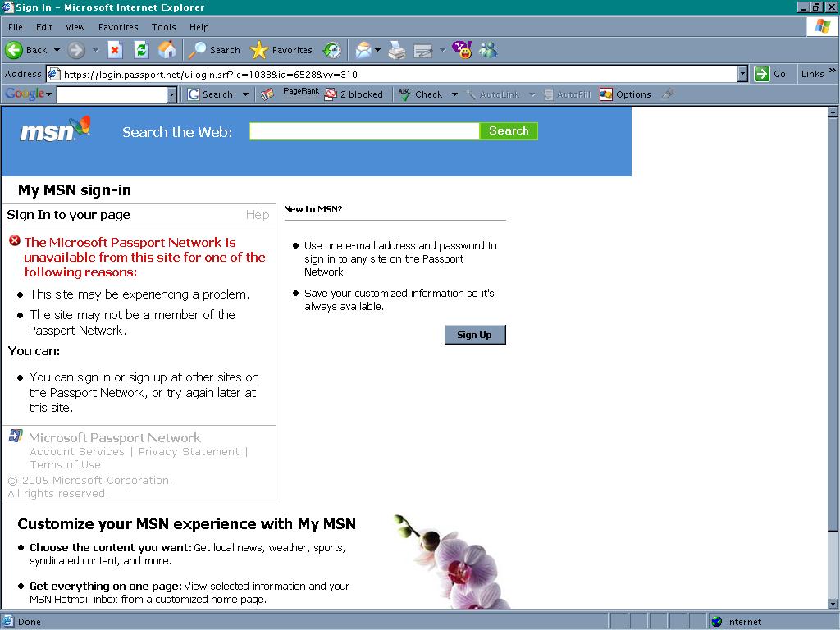Image resolution: width=840 pixels, height=630 pixels.
Task: Open the File menu
Action: click(x=16, y=27)
